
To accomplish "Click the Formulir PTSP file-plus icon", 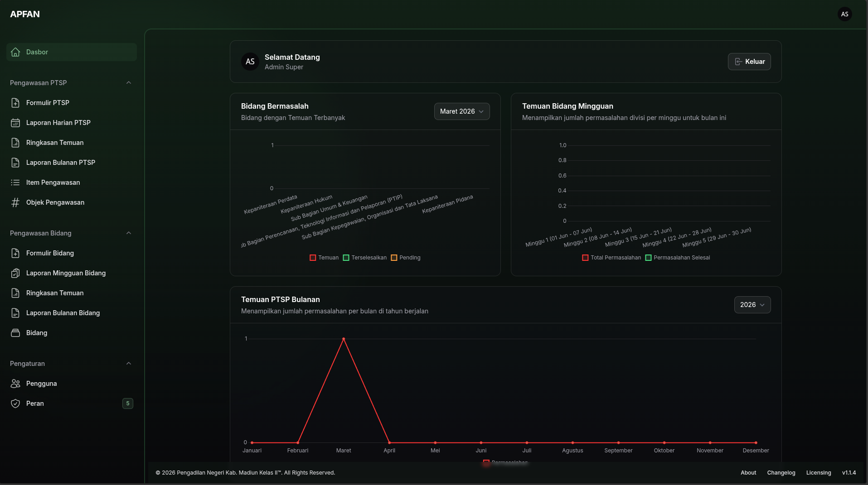I will [x=15, y=103].
